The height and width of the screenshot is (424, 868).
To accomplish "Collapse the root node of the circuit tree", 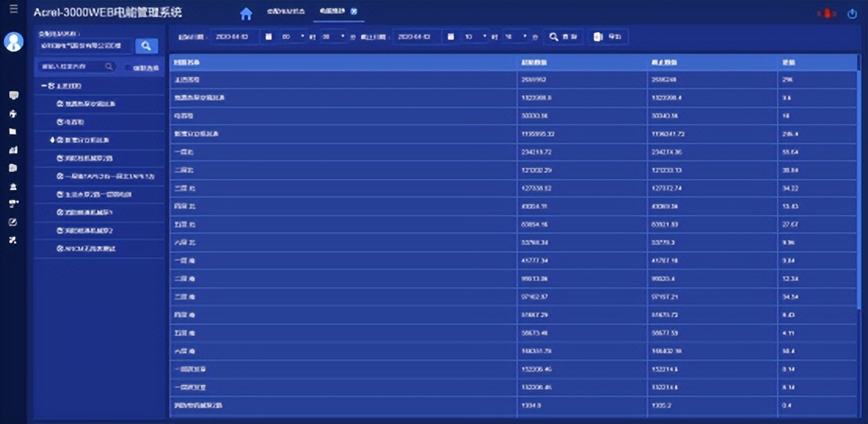I will [x=44, y=86].
